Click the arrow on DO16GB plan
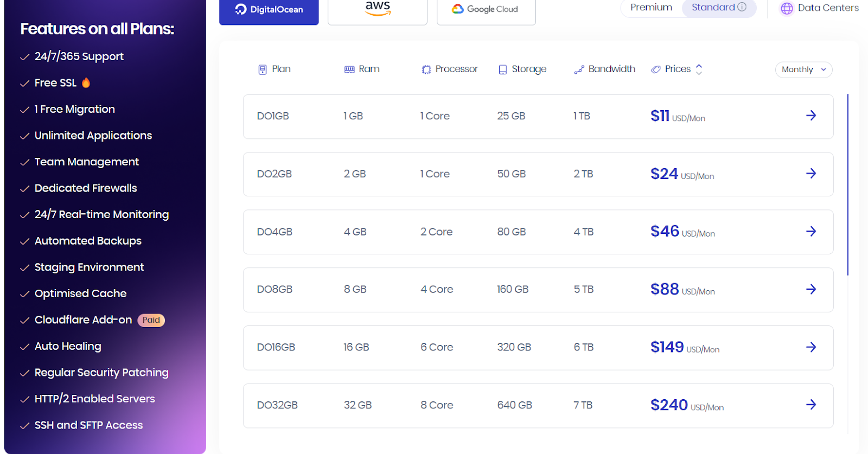Viewport: 868px width, 454px height. click(x=811, y=347)
